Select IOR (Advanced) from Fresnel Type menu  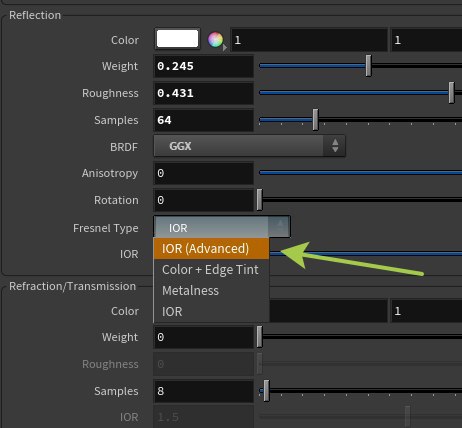pyautogui.click(x=211, y=249)
